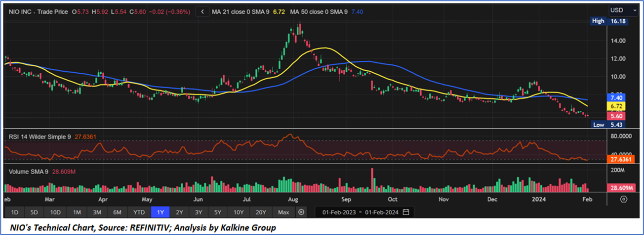
Task: Choose the 2Y range
Action: (179, 212)
